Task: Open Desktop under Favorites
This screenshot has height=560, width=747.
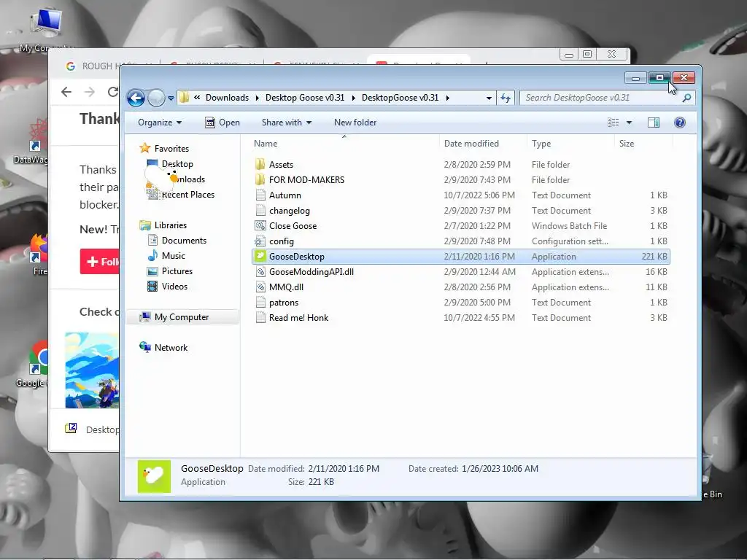Action: [x=177, y=164]
